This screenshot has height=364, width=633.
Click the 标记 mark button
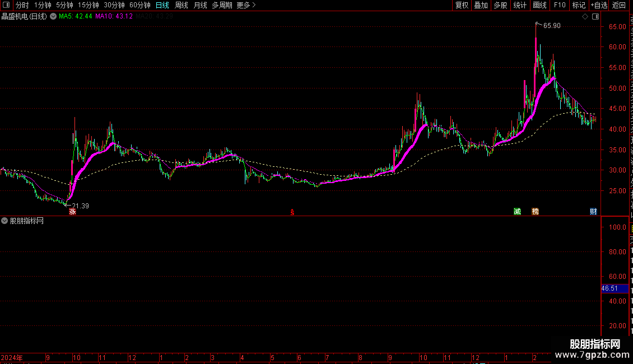click(x=579, y=5)
